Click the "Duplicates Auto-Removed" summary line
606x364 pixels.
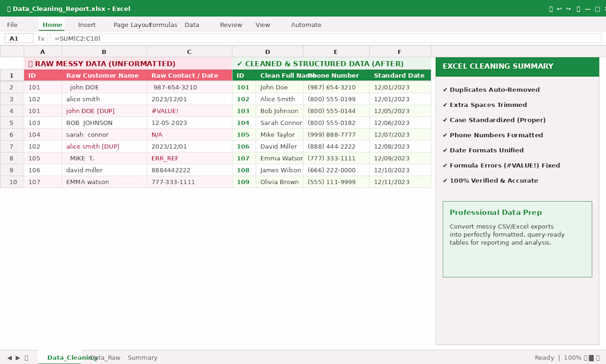coord(491,90)
